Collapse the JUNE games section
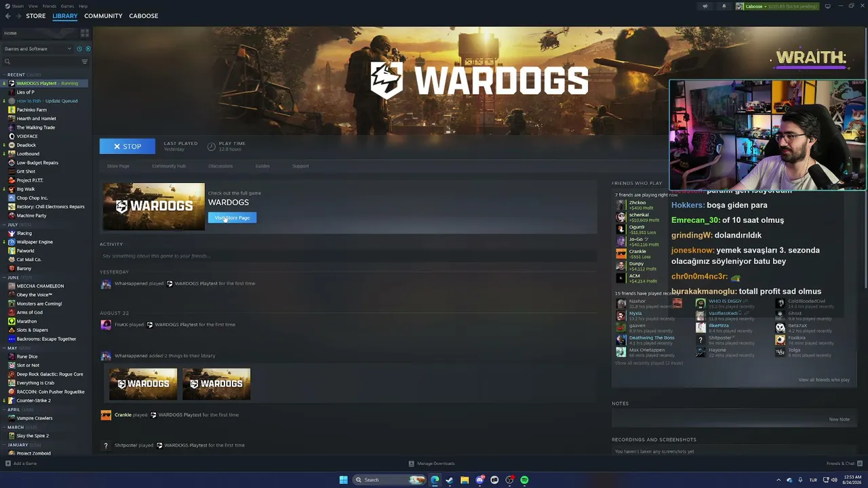Screen dimensions: 868x488 click(5, 277)
